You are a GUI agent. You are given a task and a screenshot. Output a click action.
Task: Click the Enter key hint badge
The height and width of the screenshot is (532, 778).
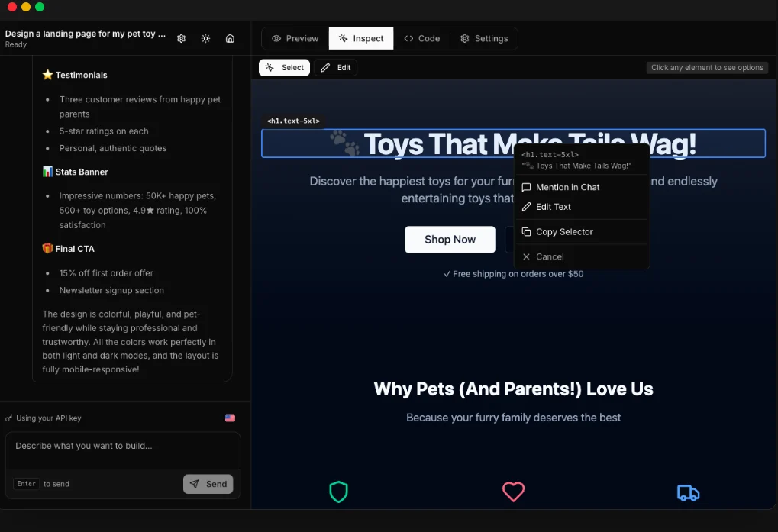26,484
